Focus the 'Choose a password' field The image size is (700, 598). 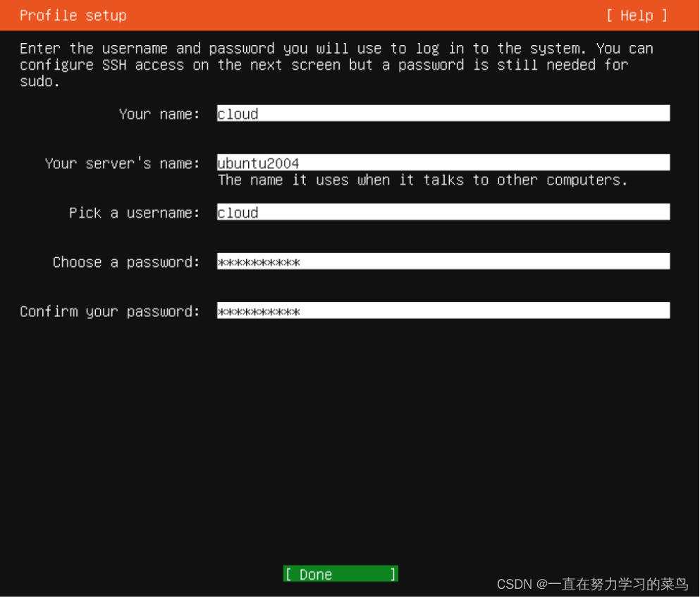pyautogui.click(x=443, y=261)
